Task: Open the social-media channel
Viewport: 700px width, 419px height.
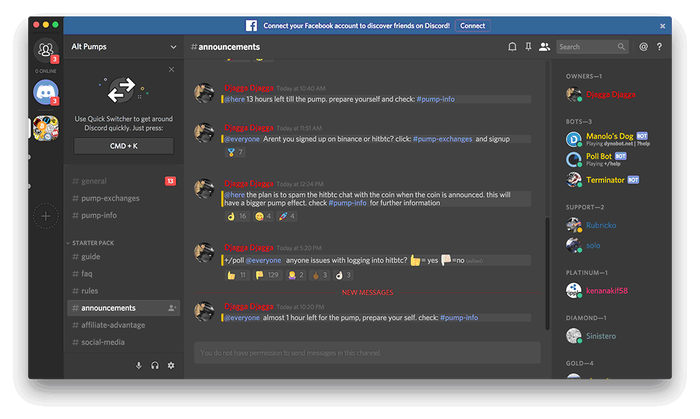Action: [123, 342]
